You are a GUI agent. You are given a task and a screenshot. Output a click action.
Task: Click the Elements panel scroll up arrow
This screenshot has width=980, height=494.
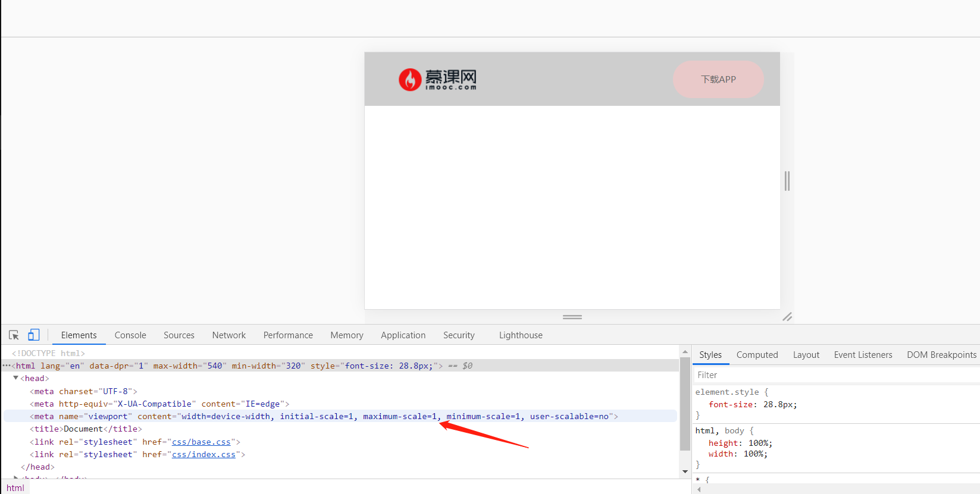(x=685, y=352)
